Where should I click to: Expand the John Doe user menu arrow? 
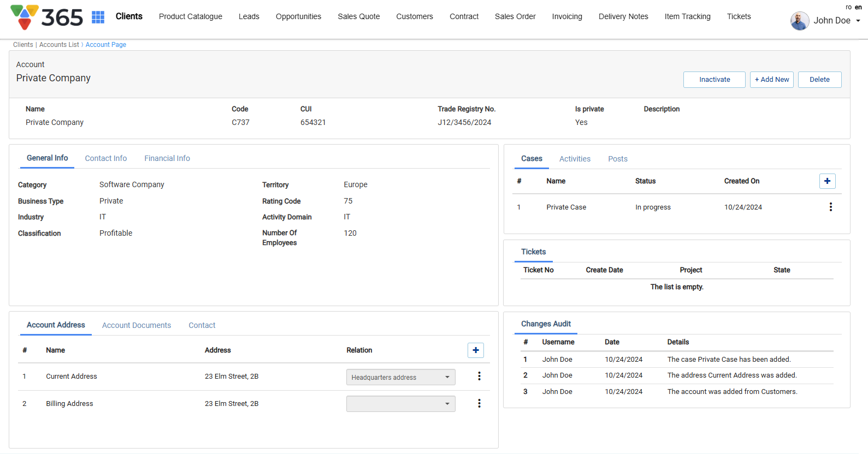tap(858, 21)
